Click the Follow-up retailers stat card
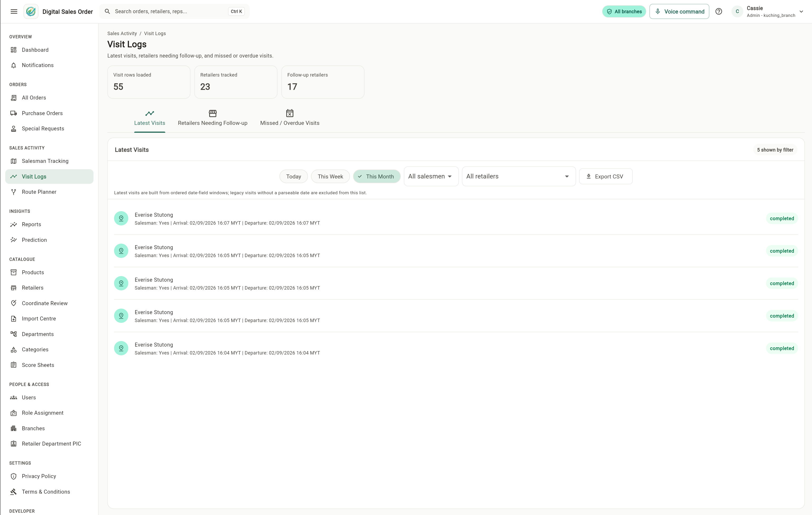The width and height of the screenshot is (812, 515). 323,82
